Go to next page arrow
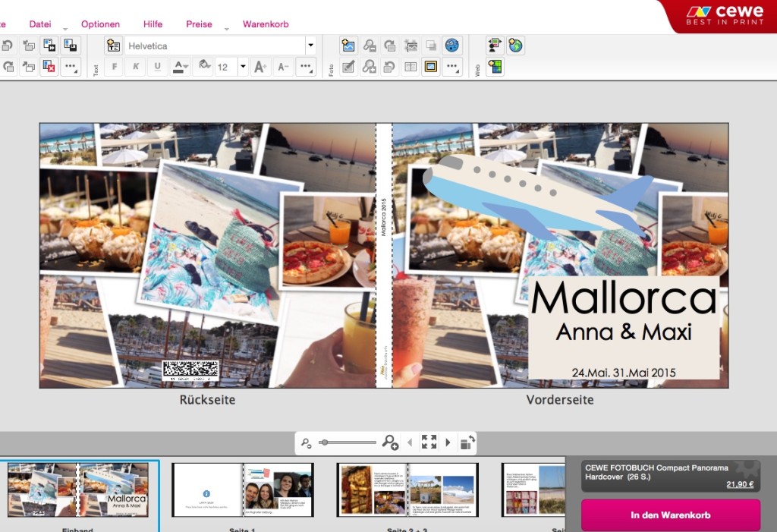Image resolution: width=777 pixels, height=532 pixels. (448, 442)
